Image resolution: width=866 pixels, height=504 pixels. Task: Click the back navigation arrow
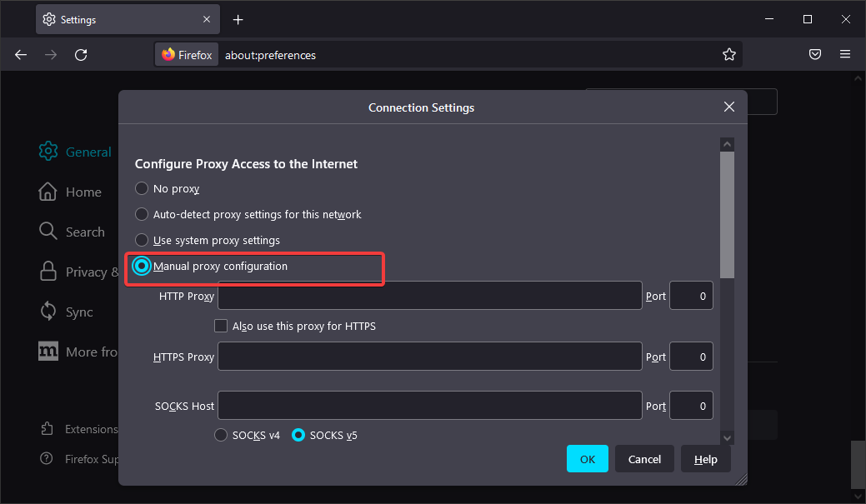click(x=21, y=55)
